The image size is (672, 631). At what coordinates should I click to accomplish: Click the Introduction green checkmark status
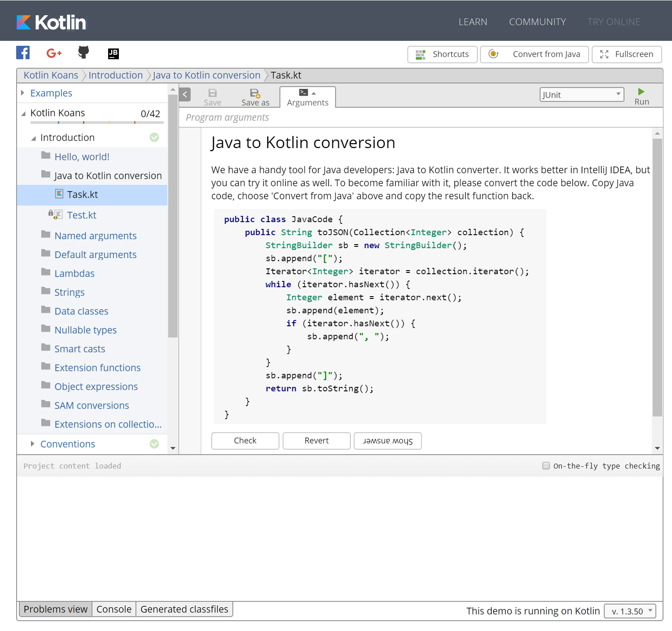coord(154,137)
